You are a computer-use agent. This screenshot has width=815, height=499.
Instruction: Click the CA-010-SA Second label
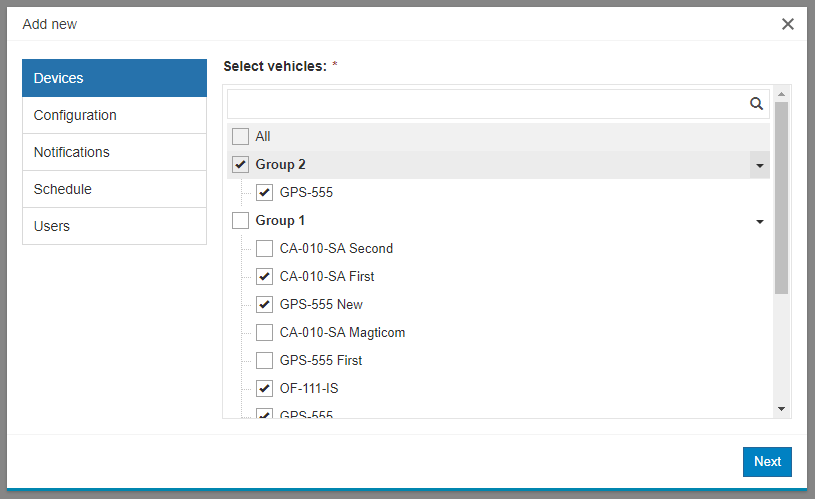pyautogui.click(x=336, y=248)
